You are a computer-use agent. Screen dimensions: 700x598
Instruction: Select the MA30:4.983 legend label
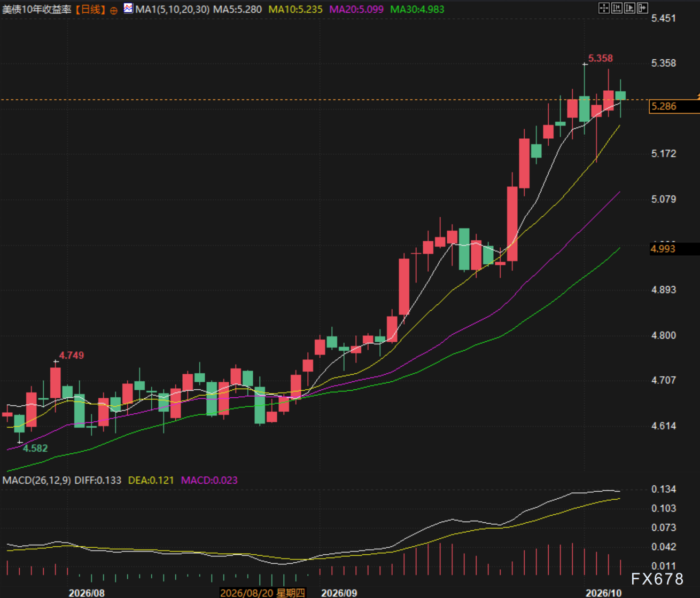tap(417, 10)
